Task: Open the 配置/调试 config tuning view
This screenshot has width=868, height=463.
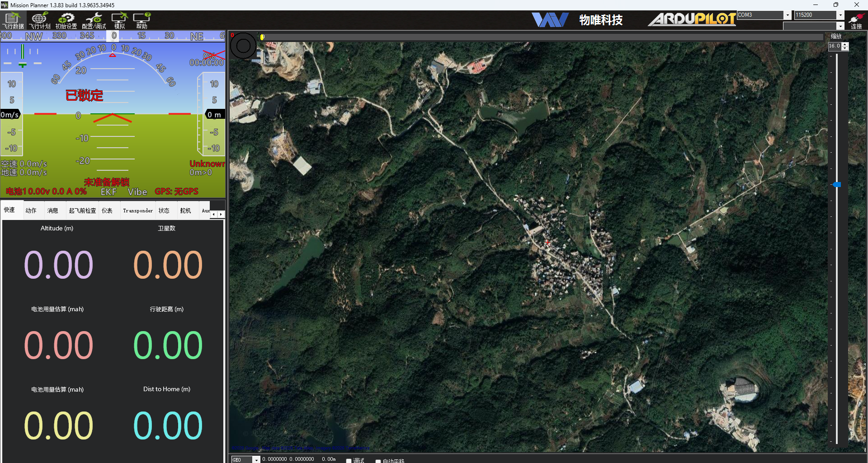Action: [x=94, y=21]
